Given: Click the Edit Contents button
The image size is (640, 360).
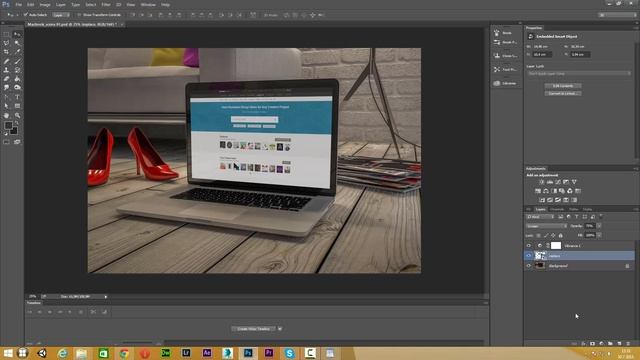Looking at the screenshot, I should pyautogui.click(x=563, y=86).
